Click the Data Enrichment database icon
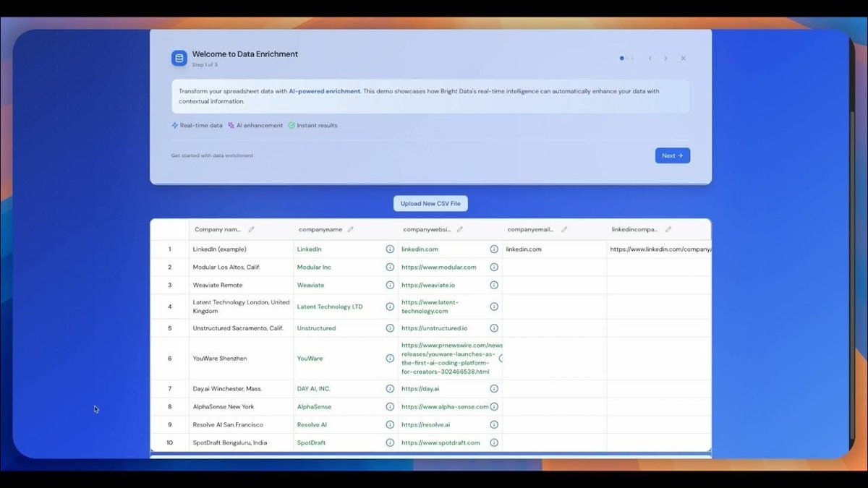This screenshot has width=868, height=488. click(179, 59)
